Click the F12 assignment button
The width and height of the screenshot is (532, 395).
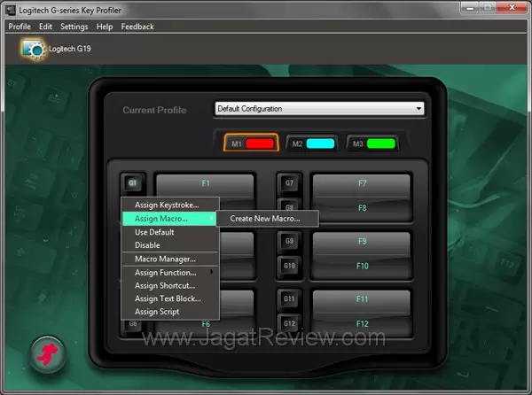pyautogui.click(x=362, y=325)
